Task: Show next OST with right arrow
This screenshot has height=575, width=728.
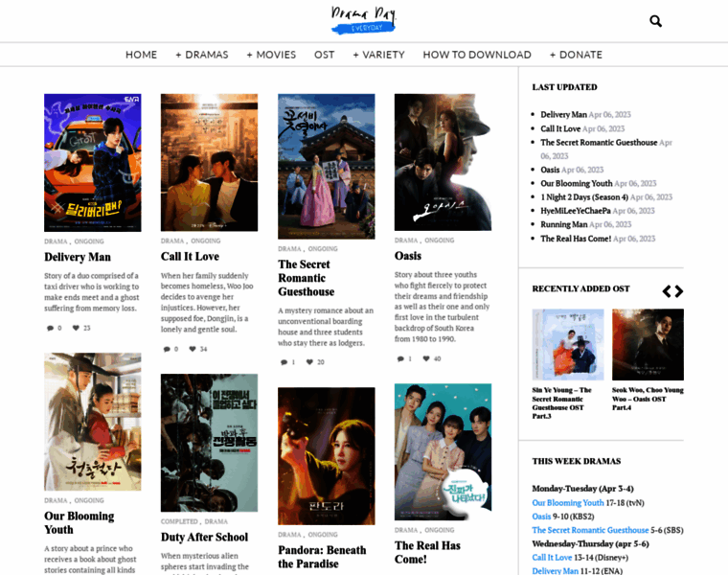Action: tap(679, 291)
